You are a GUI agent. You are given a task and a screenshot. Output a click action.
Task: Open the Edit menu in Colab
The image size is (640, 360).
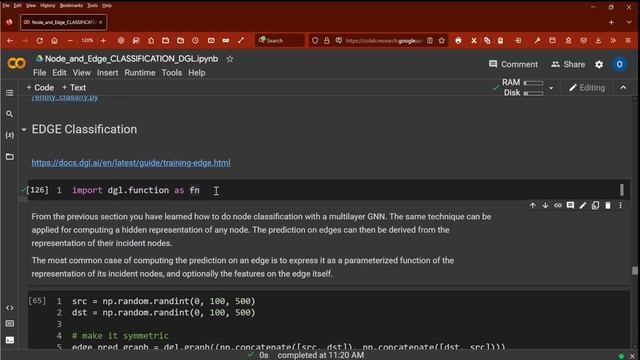[x=59, y=73]
